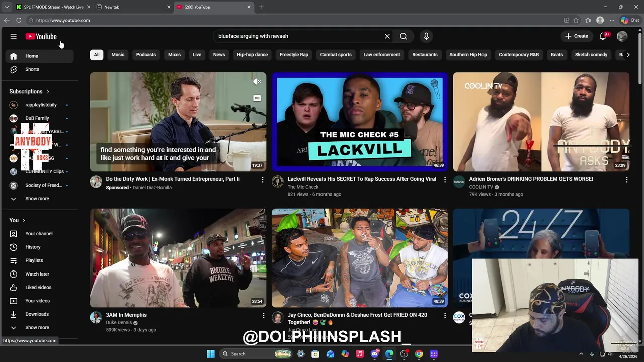Open Windows Start menu
The height and width of the screenshot is (362, 644).
click(x=211, y=354)
